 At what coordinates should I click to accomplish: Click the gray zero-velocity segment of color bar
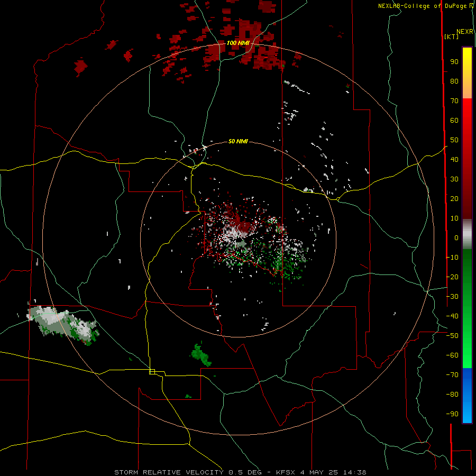[467, 234]
